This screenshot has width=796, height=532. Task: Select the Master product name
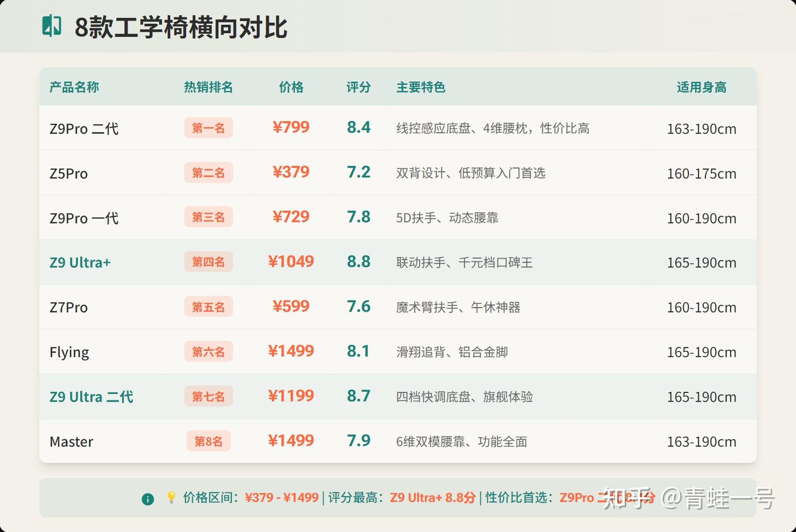click(x=71, y=441)
